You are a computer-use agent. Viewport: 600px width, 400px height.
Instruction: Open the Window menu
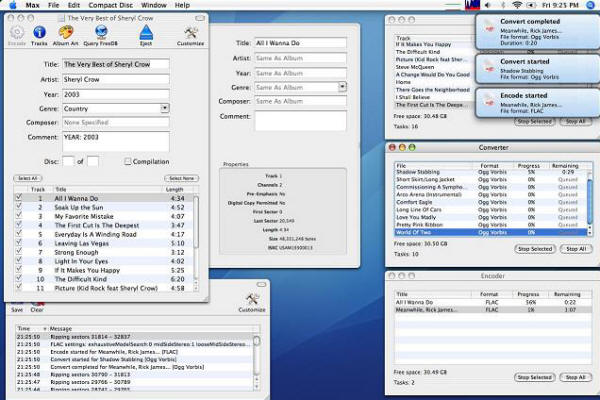[154, 5]
